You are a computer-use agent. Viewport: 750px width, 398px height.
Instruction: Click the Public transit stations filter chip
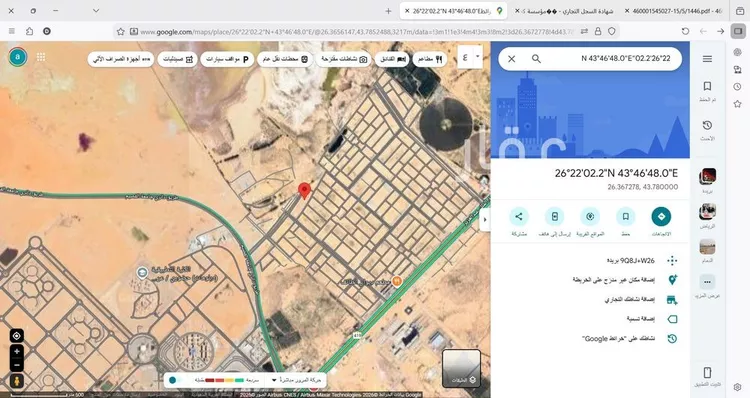(x=285, y=59)
